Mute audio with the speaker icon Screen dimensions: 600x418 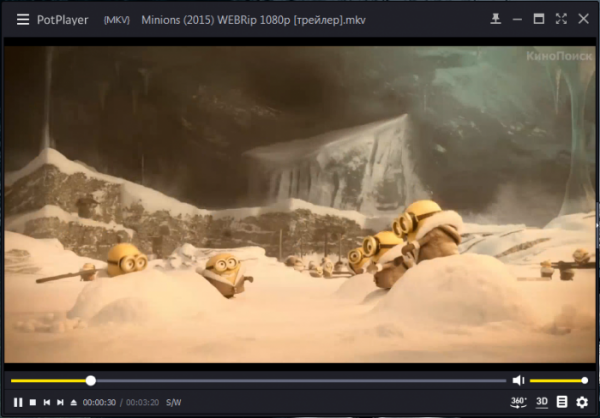coord(518,380)
